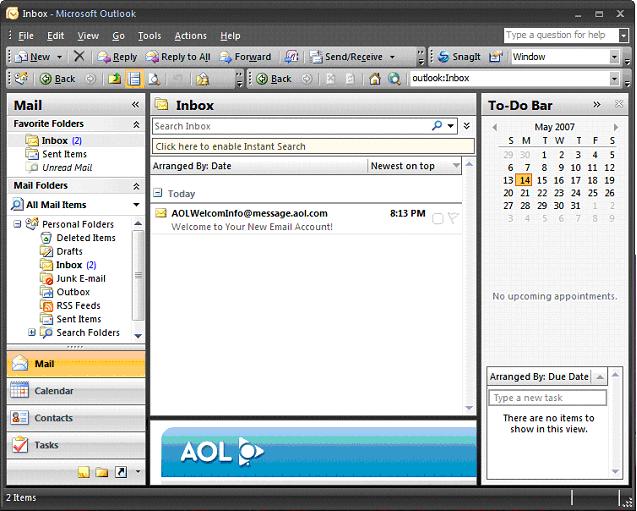
Task: Open the AOLWelcomInfo welcome email
Action: 306,220
